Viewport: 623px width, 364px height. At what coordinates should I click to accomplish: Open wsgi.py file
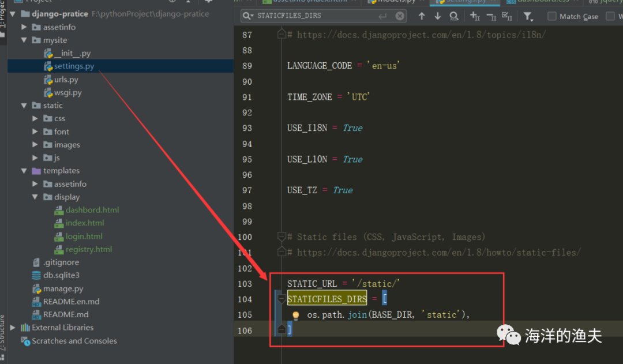pos(67,93)
